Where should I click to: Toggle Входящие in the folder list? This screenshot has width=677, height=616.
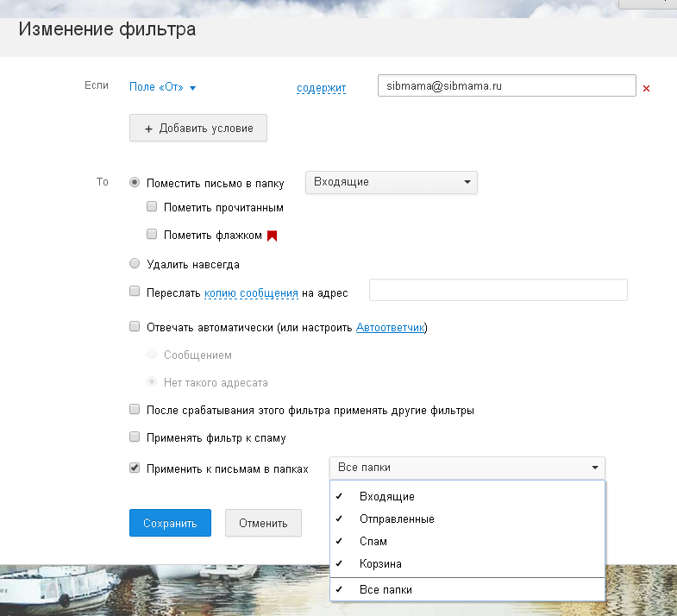coord(467,496)
